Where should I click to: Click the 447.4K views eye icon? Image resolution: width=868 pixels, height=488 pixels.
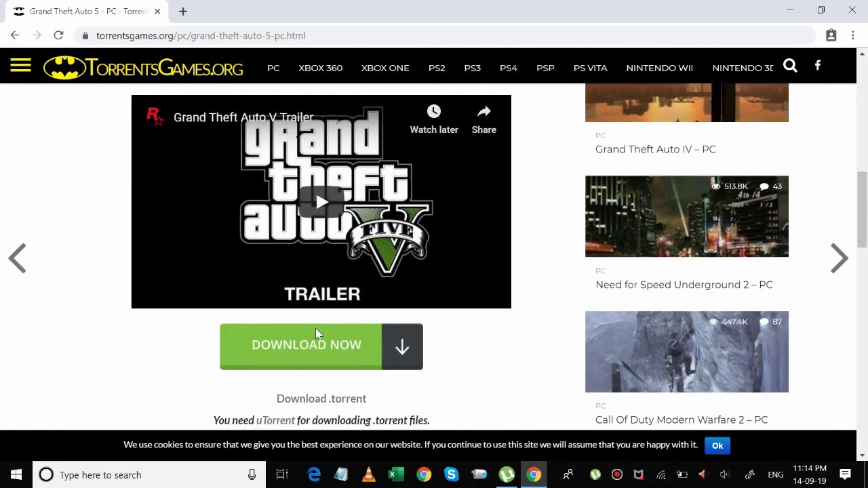click(x=713, y=322)
